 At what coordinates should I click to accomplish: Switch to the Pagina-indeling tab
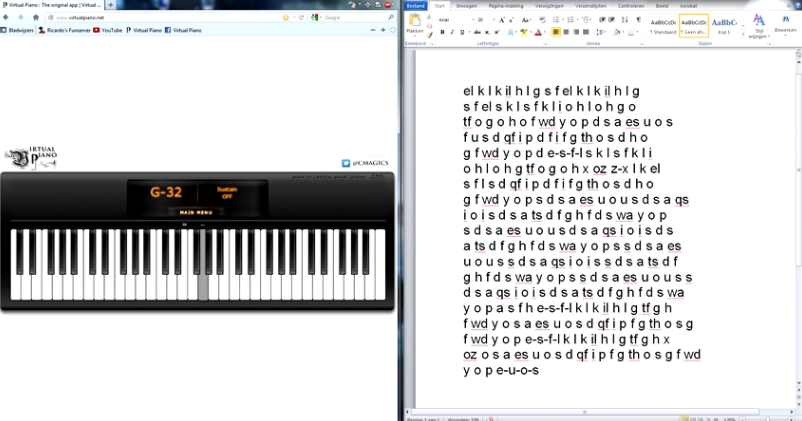point(506,6)
